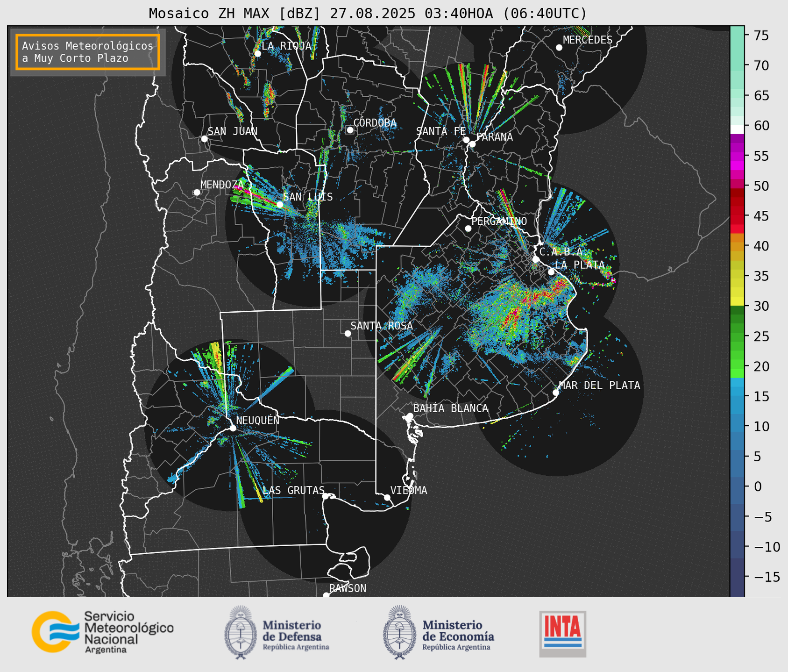Click the Mar del Plata marker dot
The height and width of the screenshot is (672, 788).
556,393
